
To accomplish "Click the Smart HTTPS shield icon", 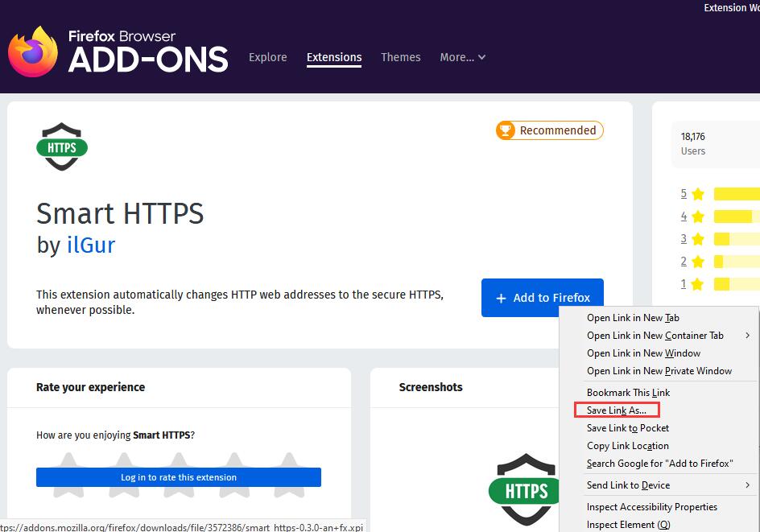I will [62, 146].
